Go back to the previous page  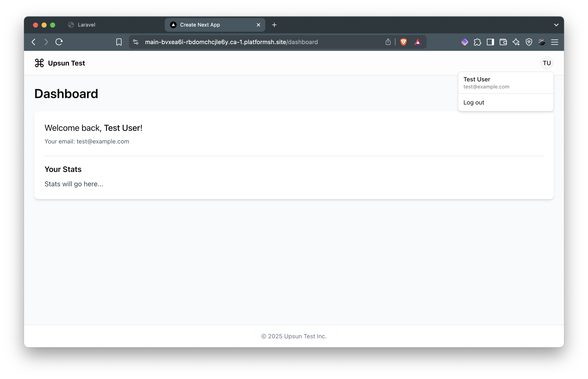[34, 42]
